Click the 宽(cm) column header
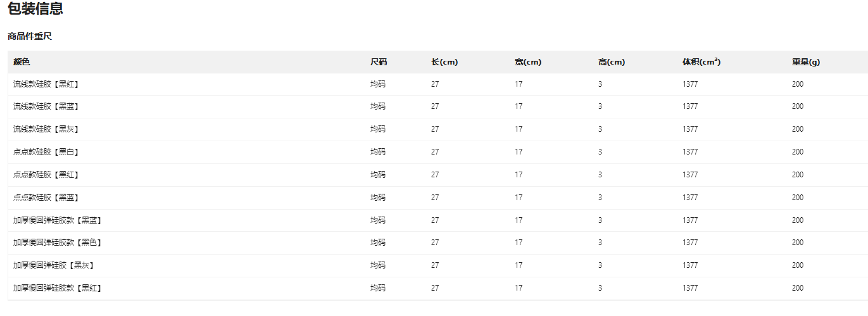 click(x=528, y=62)
